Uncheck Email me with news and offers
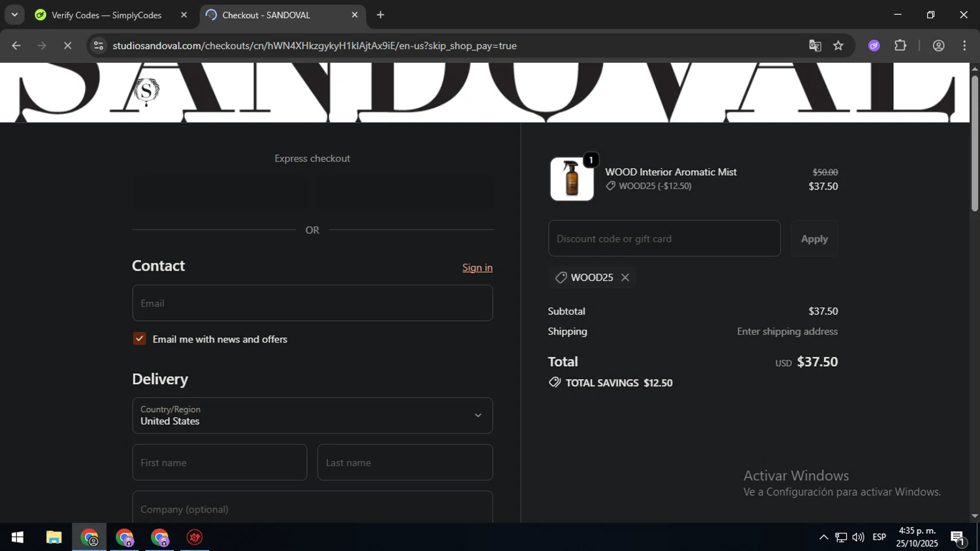Image resolution: width=980 pixels, height=551 pixels. [x=139, y=339]
